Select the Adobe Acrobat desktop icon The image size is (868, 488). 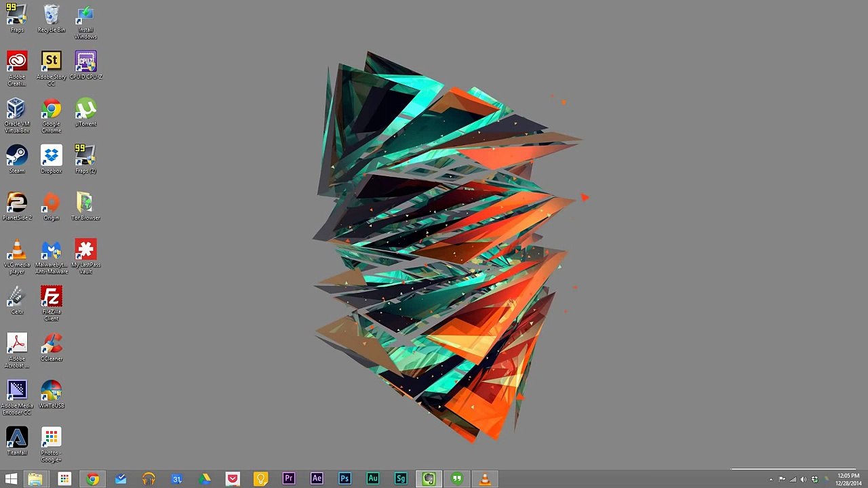tap(17, 350)
